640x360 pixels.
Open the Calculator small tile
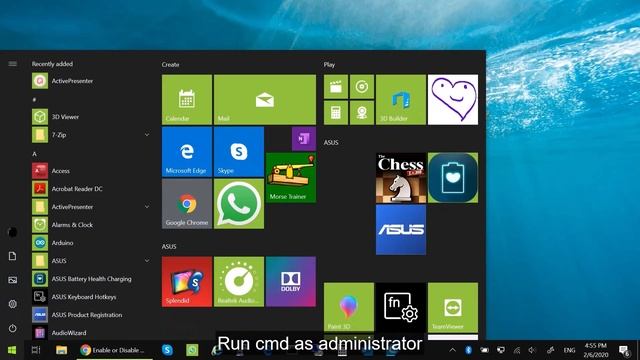336,113
